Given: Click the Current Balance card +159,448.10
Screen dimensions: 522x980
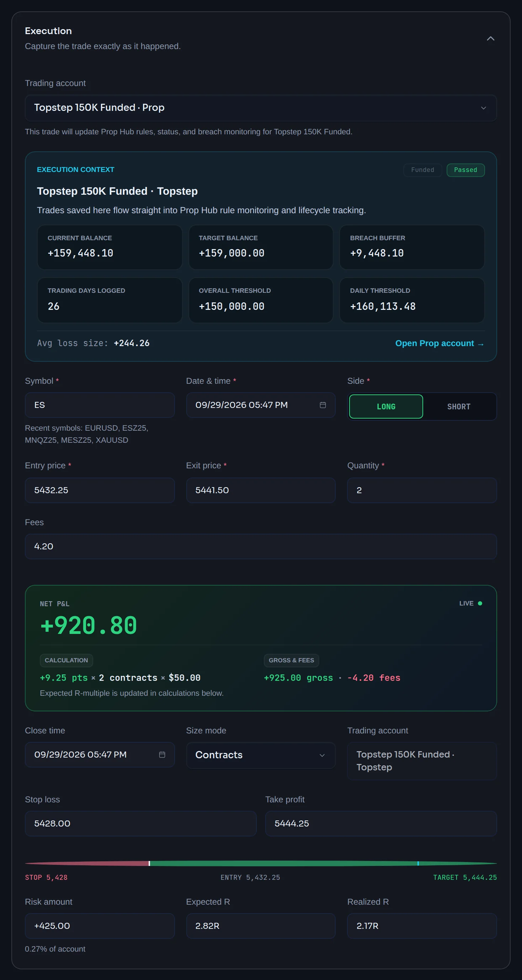Looking at the screenshot, I should click(110, 247).
